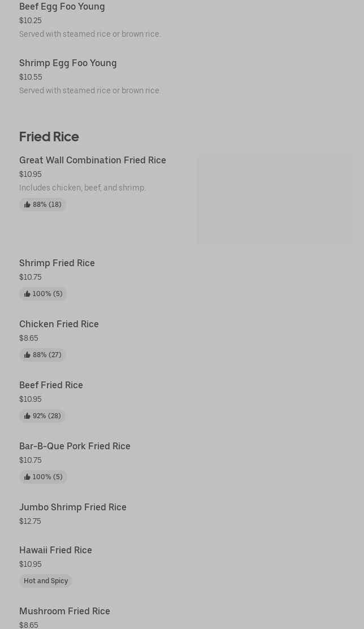Open Great Wall Combination Fried Rice item
The height and width of the screenshot is (629, 364).
93,160
